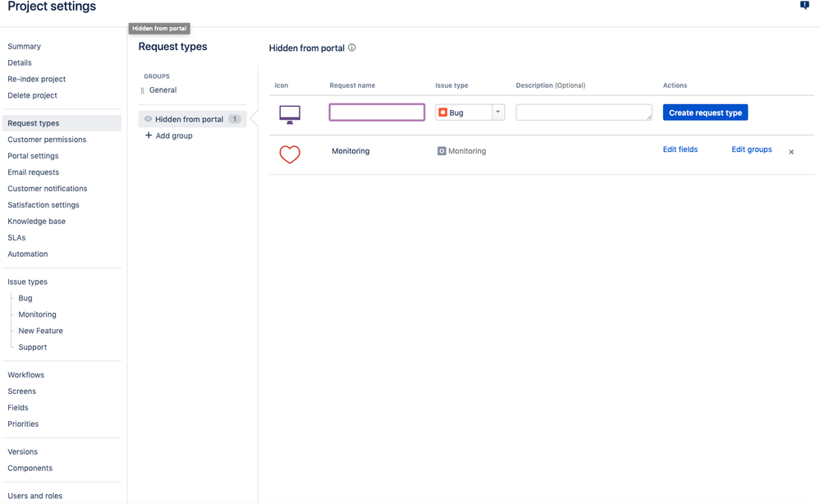Image resolution: width=820 pixels, height=504 pixels.
Task: Select the Support issue type
Action: (33, 347)
